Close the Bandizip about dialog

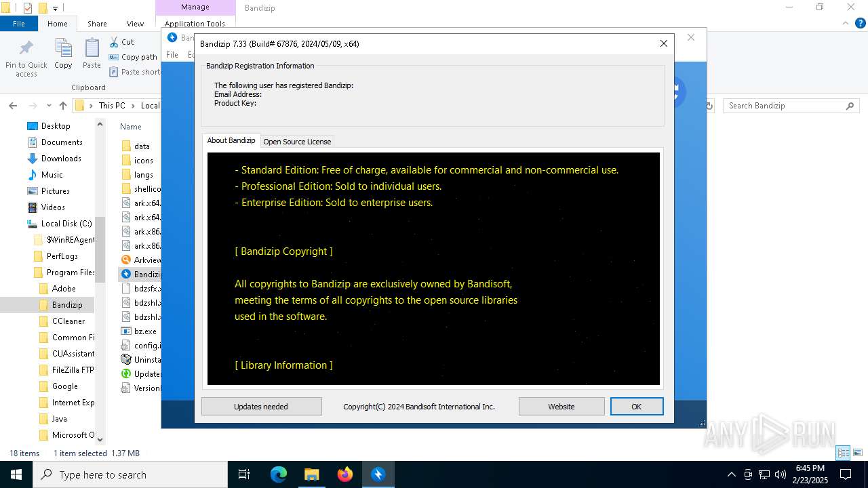pyautogui.click(x=664, y=43)
